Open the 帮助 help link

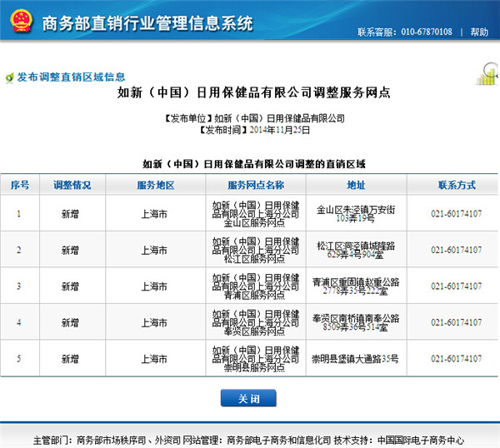pos(479,32)
